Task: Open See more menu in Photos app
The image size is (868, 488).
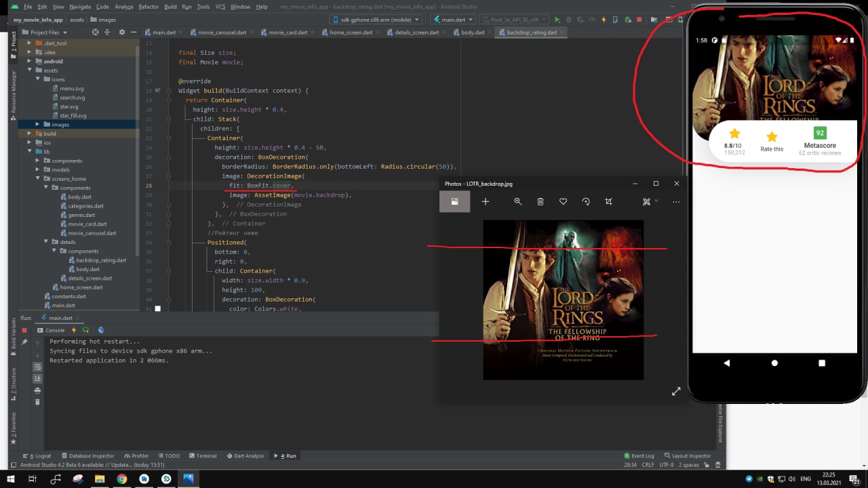Action: point(676,201)
